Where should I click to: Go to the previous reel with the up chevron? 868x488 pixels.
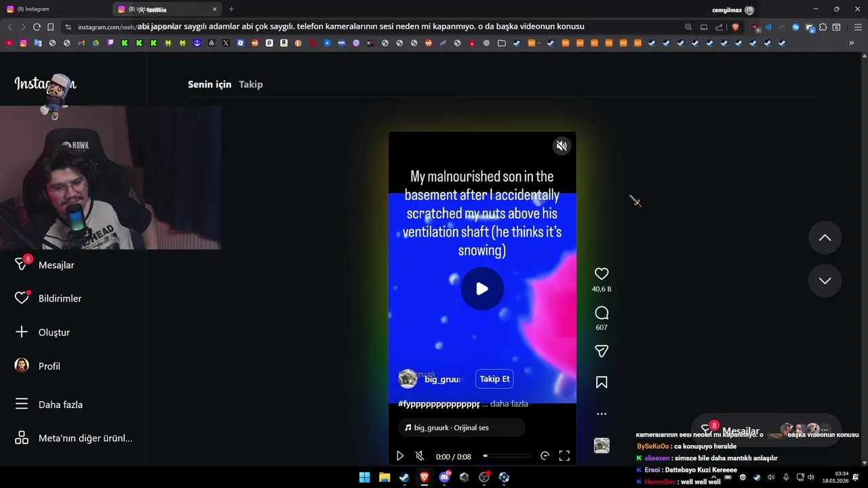(x=825, y=238)
